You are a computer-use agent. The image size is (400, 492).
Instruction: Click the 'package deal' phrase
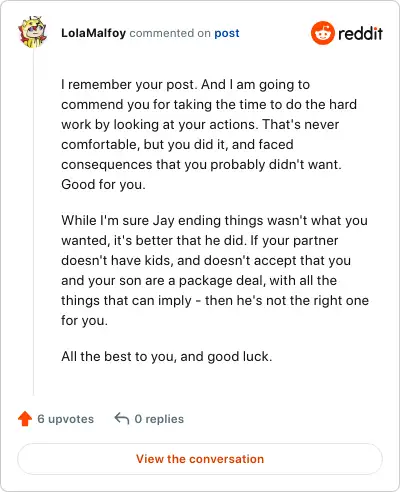tap(221, 281)
